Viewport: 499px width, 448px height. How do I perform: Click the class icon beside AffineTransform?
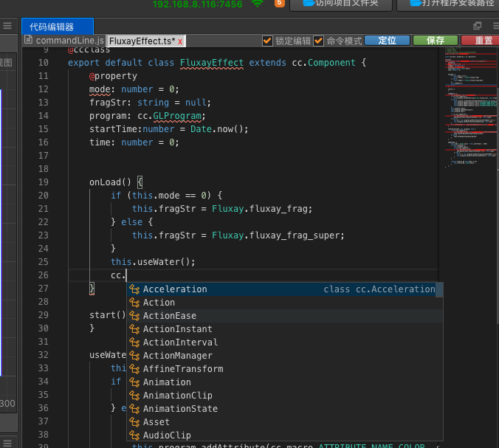click(134, 369)
